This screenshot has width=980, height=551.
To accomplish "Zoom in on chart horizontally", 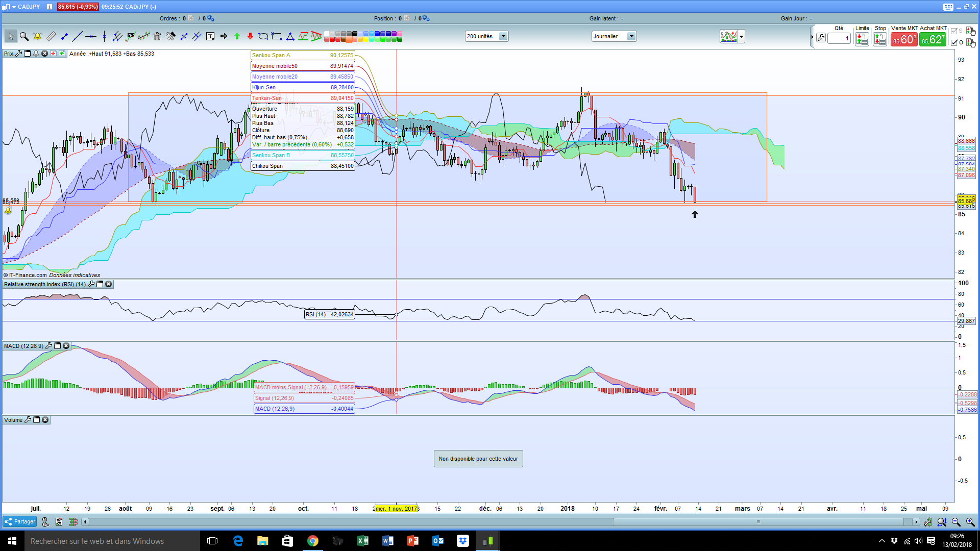I will click(970, 521).
